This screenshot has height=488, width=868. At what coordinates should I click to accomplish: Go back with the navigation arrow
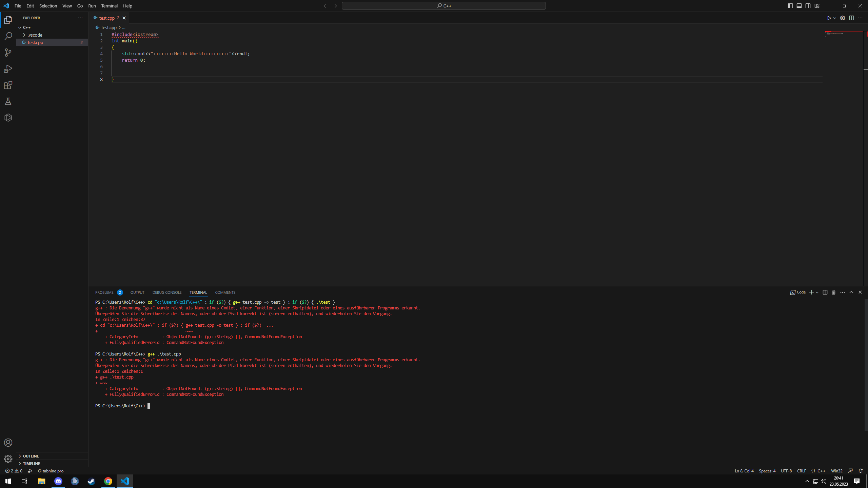[x=326, y=6]
